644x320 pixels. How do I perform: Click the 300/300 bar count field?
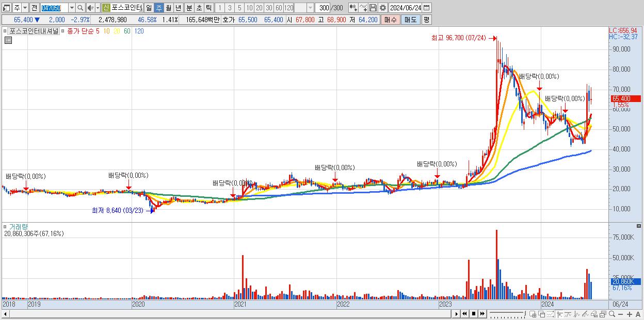click(331, 8)
